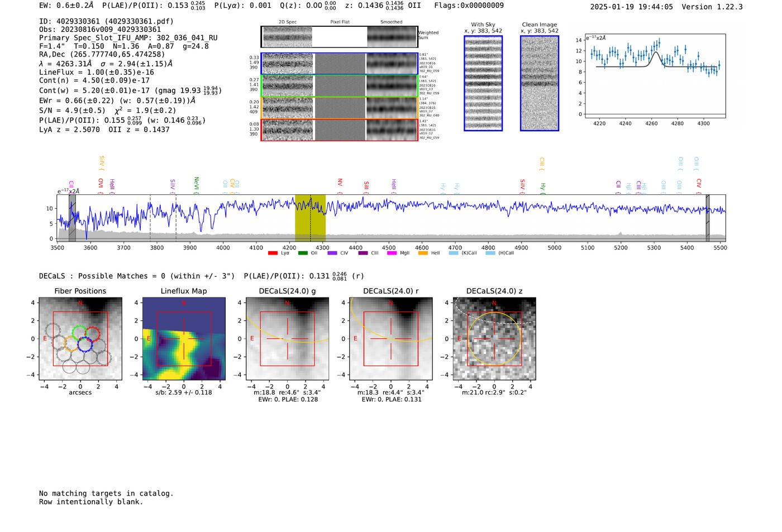Click the '2025-01-19 19:44:05' timestamp
The image size is (782, 532).
pos(632,7)
